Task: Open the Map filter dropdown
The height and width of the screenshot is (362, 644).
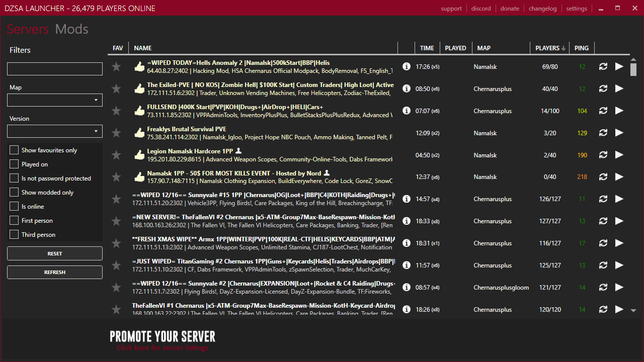Action: click(x=55, y=100)
